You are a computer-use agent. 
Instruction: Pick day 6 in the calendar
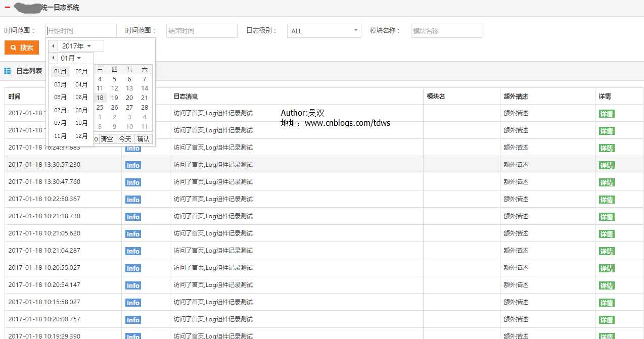[129, 79]
